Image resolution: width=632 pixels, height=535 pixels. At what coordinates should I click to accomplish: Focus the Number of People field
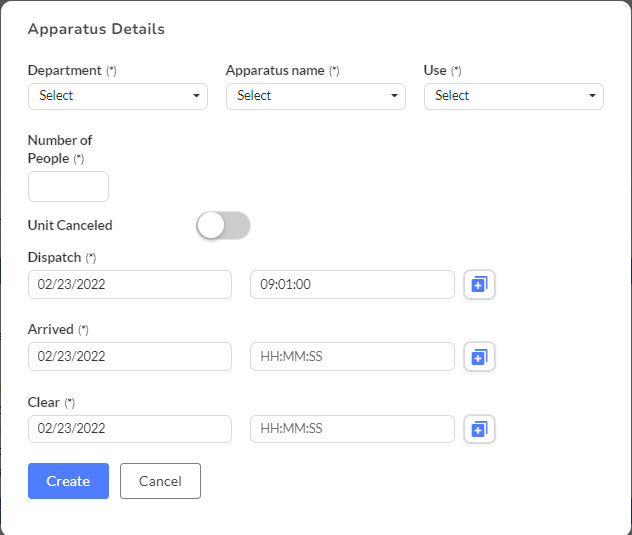point(68,187)
